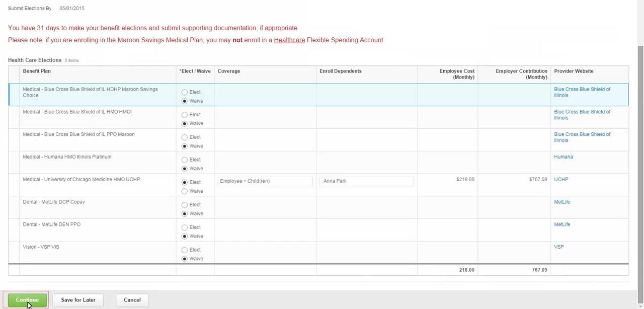Waive the Blue Cross PPO Maroon plan

tap(185, 146)
